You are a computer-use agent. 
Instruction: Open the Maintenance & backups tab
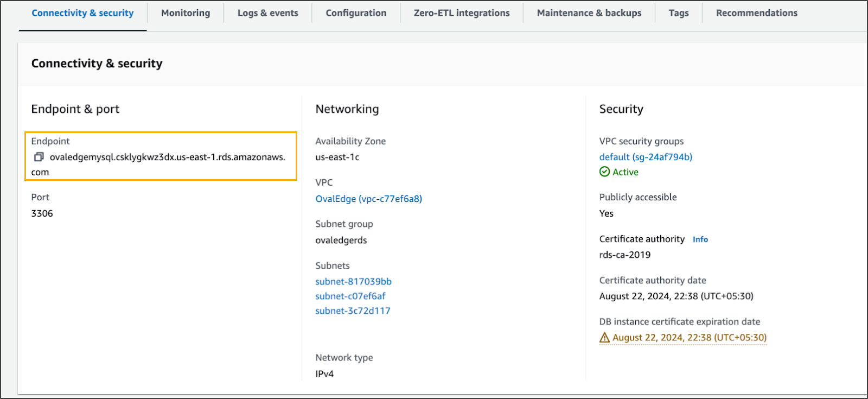pyautogui.click(x=589, y=13)
